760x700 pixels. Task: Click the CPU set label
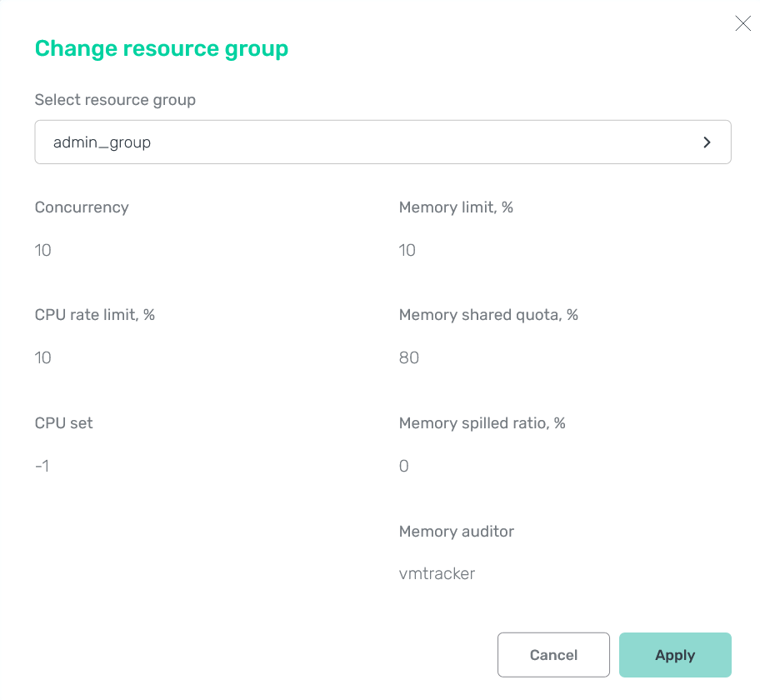[x=63, y=422]
